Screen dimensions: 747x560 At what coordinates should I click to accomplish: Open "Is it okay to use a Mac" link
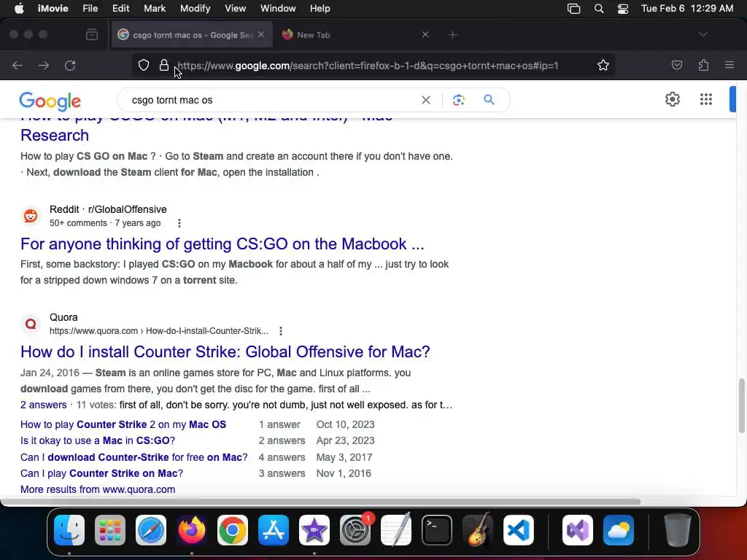[x=98, y=440]
